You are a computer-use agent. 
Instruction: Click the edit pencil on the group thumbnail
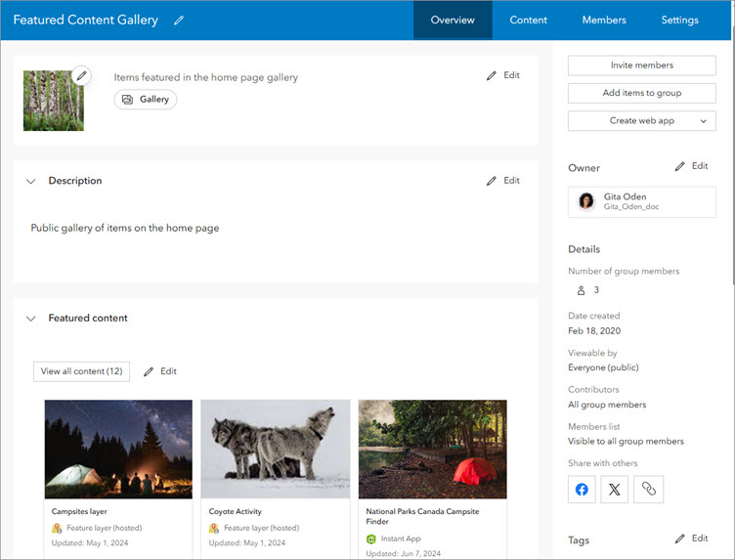pyautogui.click(x=81, y=75)
